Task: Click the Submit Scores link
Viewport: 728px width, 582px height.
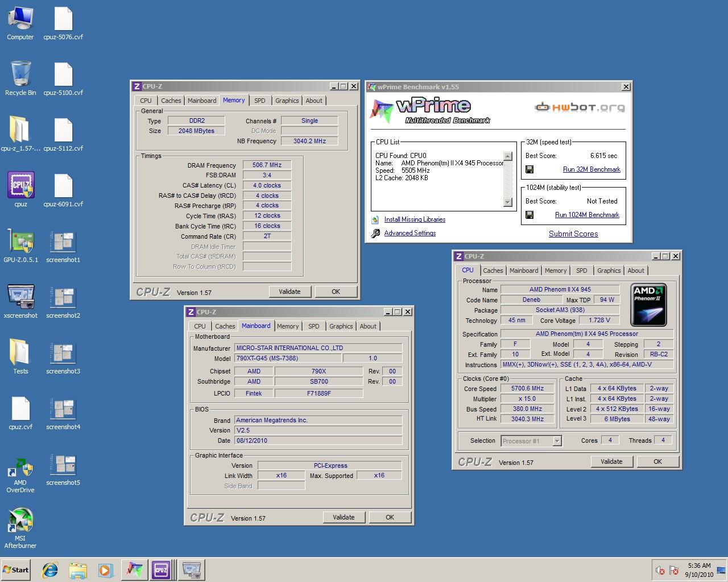Action: point(573,234)
